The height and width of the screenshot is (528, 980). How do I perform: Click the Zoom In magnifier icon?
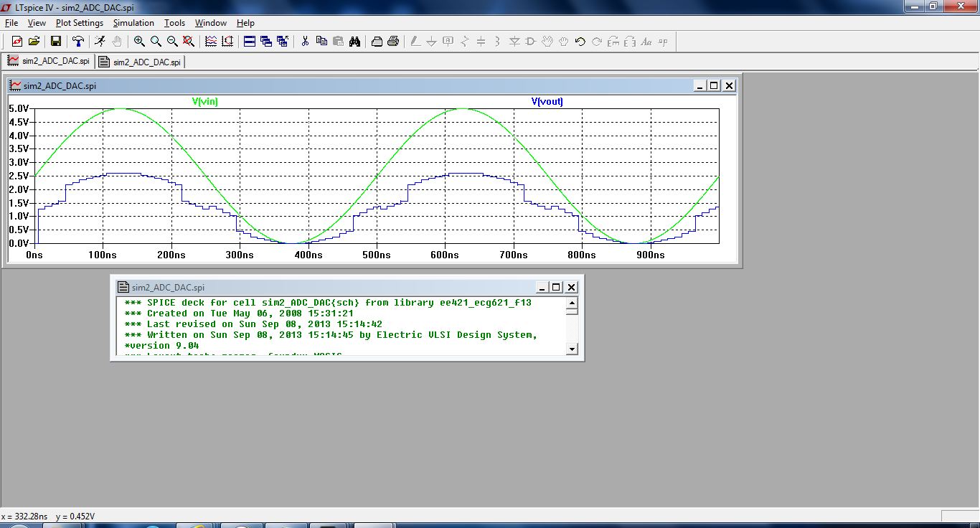click(x=139, y=42)
